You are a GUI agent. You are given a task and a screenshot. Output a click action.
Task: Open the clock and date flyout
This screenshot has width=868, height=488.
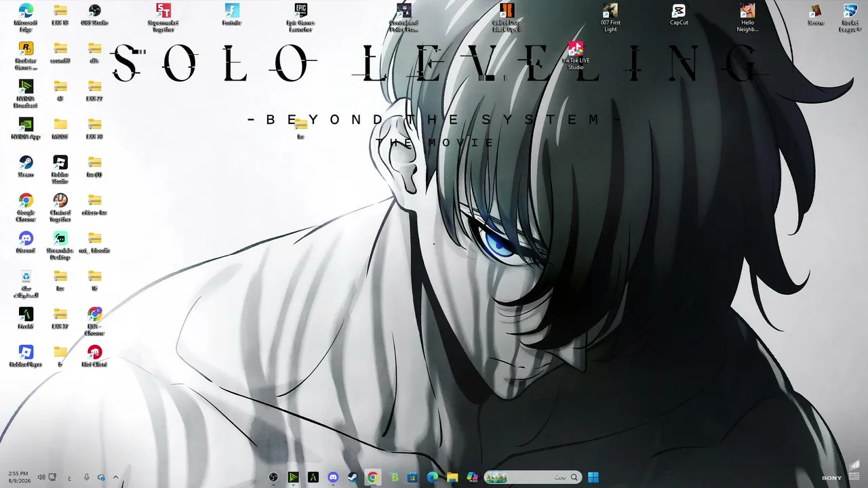click(18, 477)
